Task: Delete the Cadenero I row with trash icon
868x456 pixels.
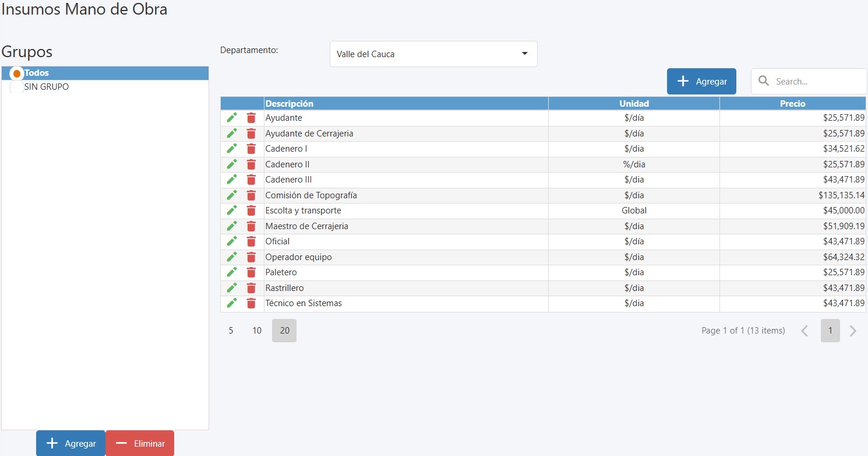Action: pyautogui.click(x=251, y=149)
